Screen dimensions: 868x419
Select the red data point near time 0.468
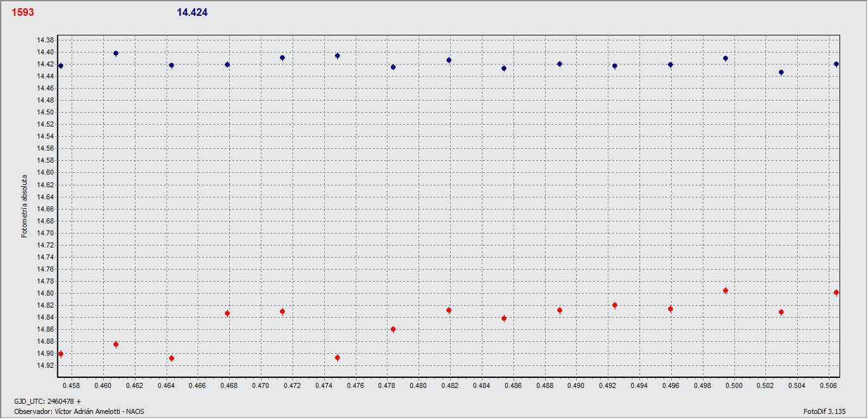click(x=227, y=313)
